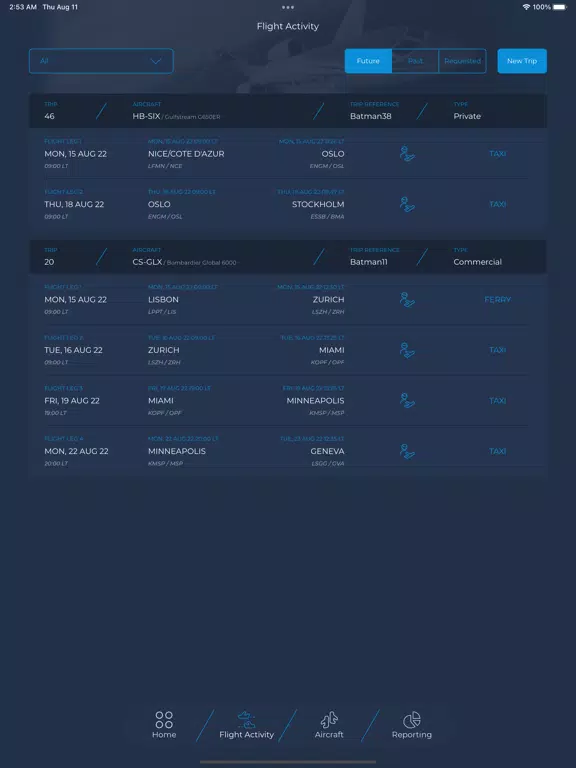Open Aircraft section in bottom navigation
Screen dimensions: 576x768
pyautogui.click(x=329, y=725)
